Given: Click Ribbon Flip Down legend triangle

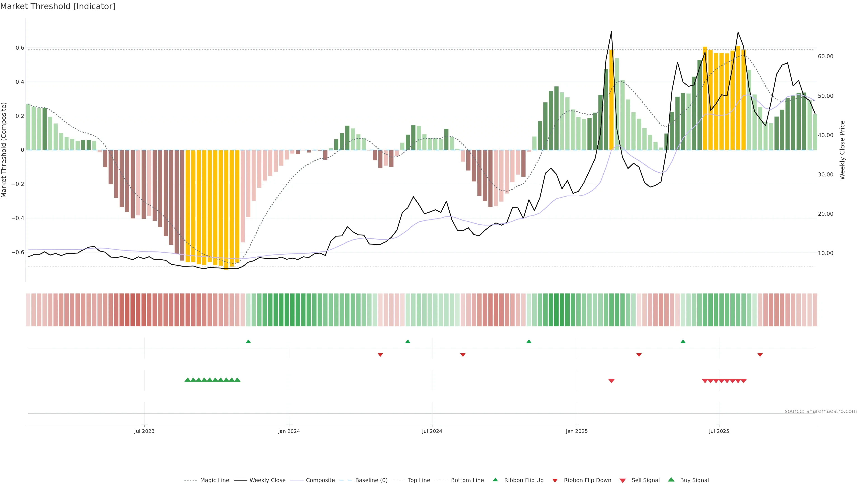Looking at the screenshot, I should [555, 481].
